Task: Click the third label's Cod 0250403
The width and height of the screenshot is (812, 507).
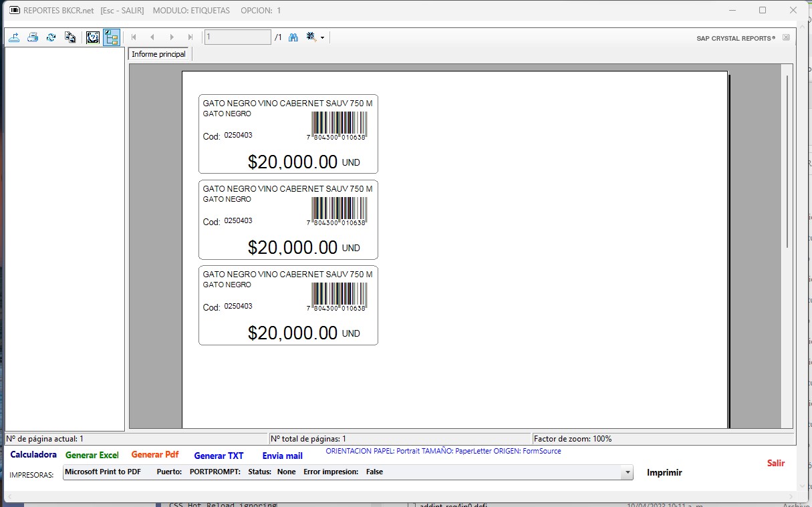Action: [227, 307]
